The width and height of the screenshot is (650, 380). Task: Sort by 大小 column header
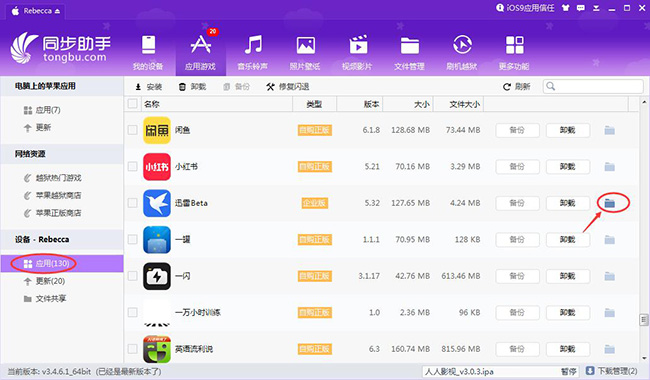click(408, 104)
